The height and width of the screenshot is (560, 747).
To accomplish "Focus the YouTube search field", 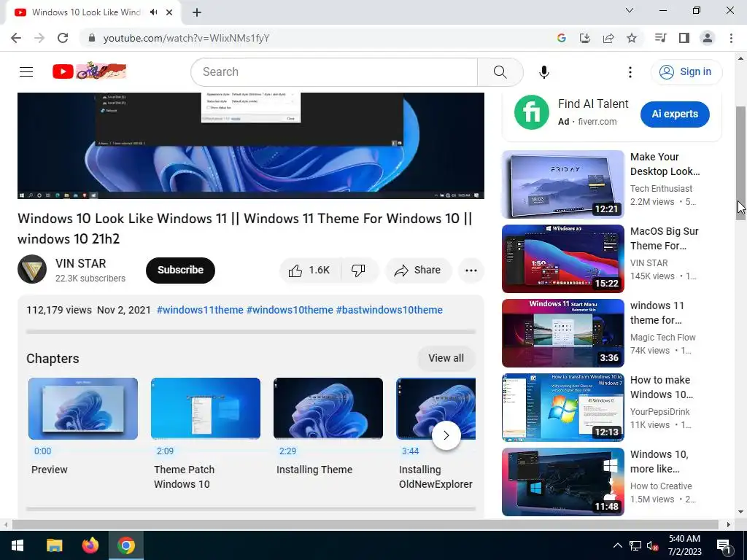I will [334, 72].
